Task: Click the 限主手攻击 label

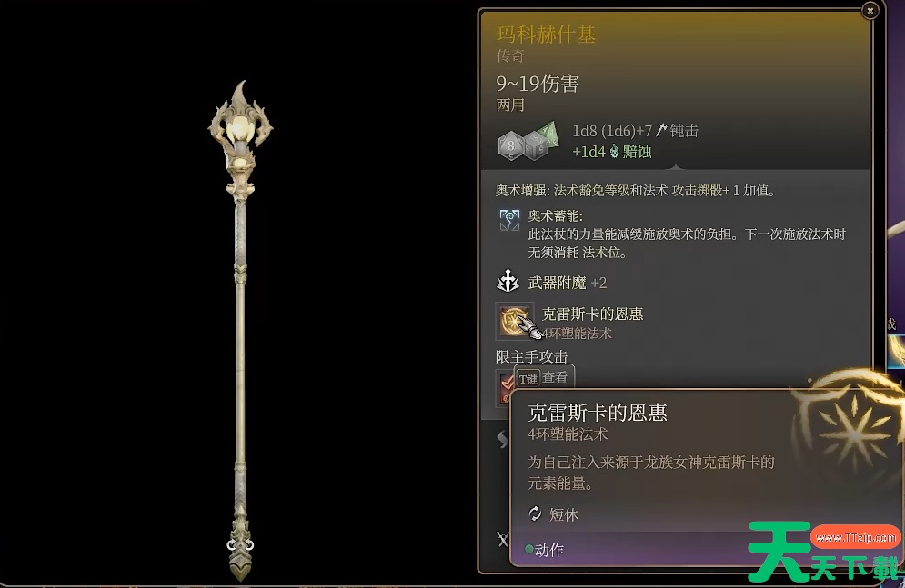Action: click(531, 357)
